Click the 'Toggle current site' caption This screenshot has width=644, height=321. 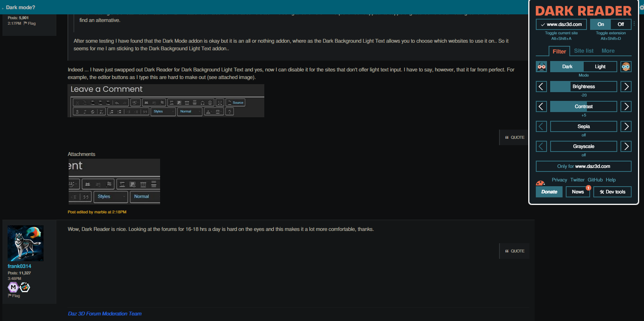point(561,33)
